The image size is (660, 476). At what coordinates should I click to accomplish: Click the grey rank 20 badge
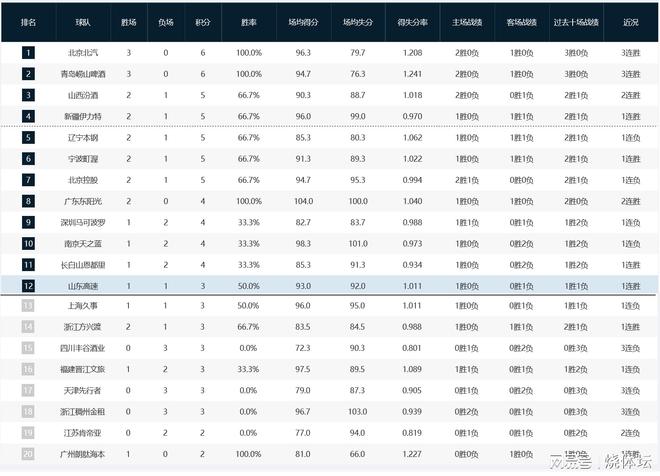coord(28,453)
